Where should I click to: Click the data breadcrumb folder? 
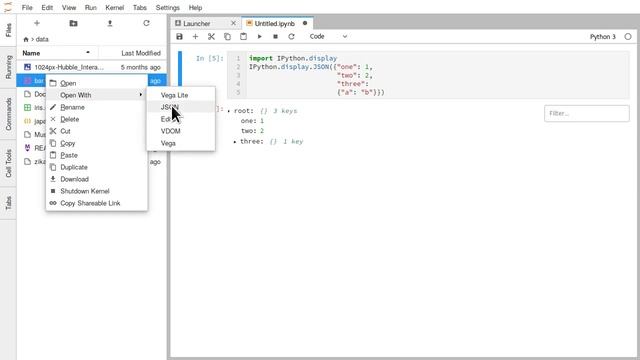42,39
